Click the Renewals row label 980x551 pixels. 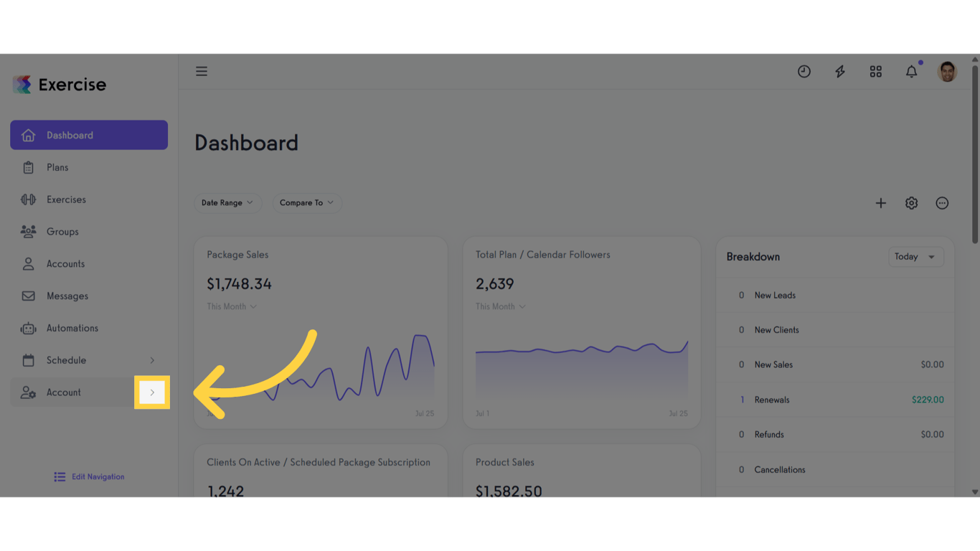772,400
